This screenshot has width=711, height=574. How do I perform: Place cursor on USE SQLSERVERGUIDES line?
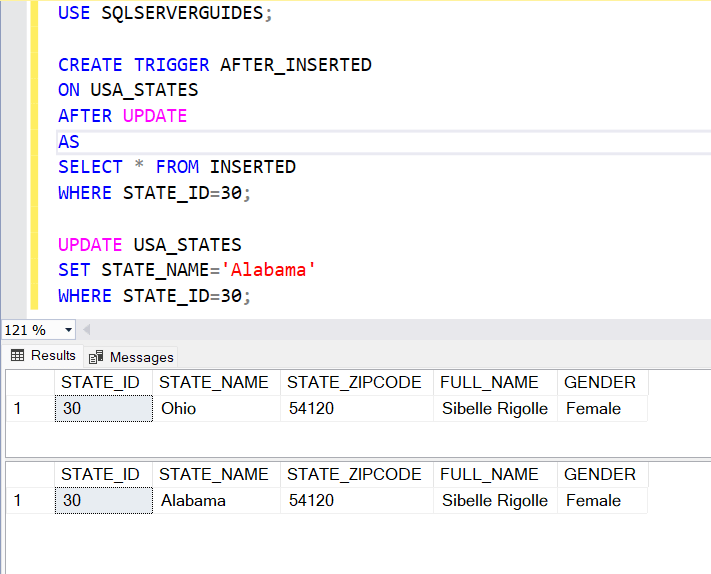pyautogui.click(x=165, y=13)
